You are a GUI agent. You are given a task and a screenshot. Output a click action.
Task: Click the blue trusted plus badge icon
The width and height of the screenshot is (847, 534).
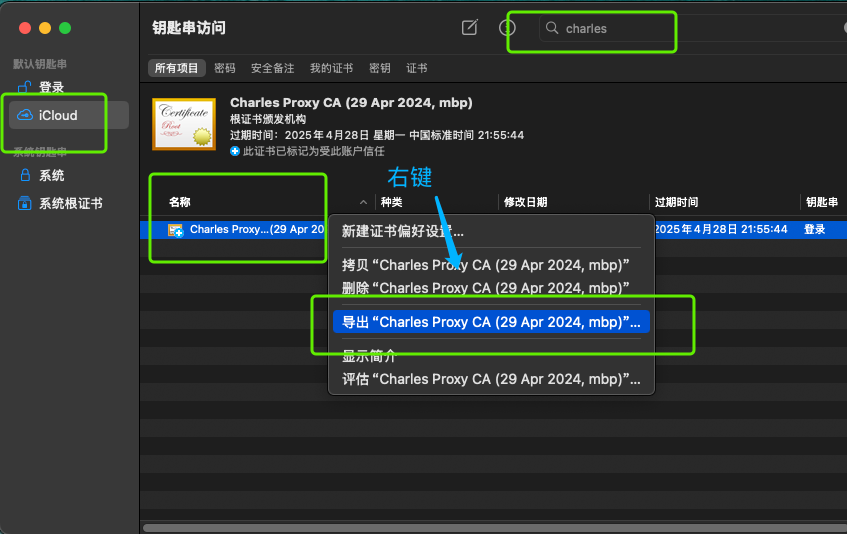[x=234, y=151]
